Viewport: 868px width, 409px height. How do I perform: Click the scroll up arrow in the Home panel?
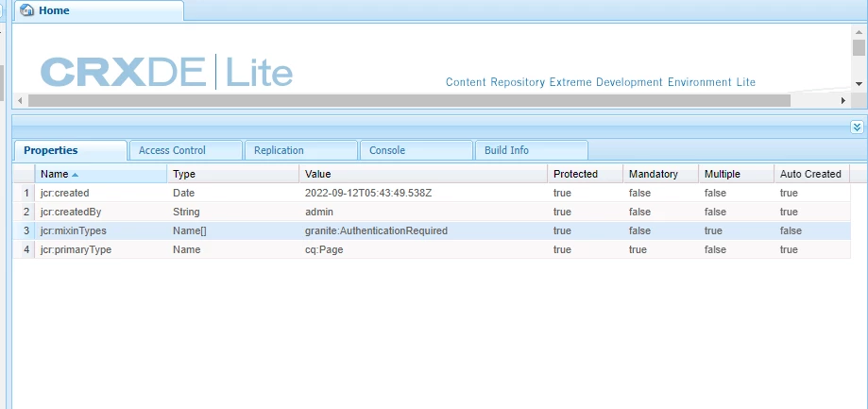click(859, 33)
